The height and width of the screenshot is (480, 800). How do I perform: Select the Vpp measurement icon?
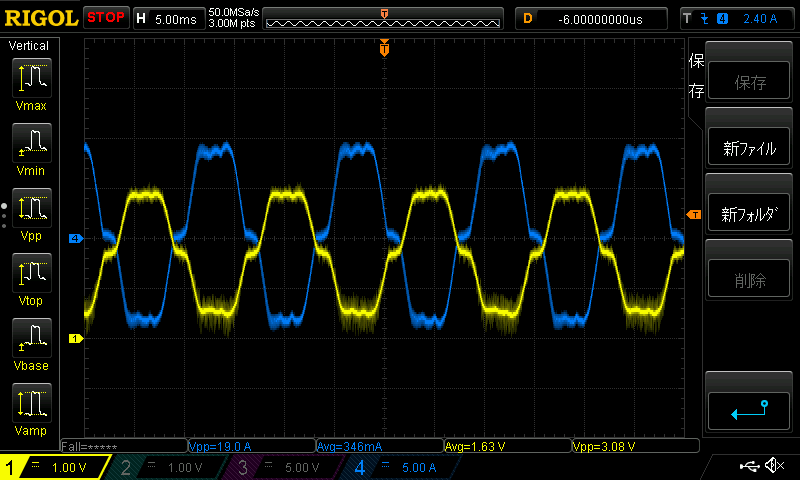coord(31,208)
